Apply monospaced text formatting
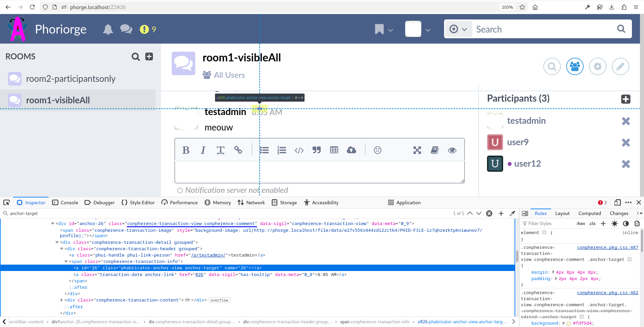The height and width of the screenshot is (327, 644). point(220,150)
